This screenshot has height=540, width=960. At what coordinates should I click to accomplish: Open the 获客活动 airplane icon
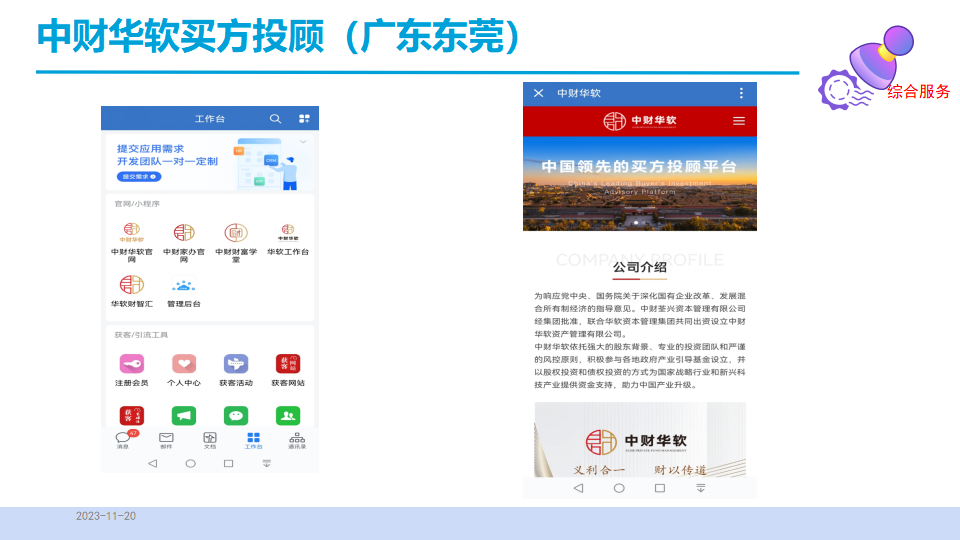click(236, 364)
